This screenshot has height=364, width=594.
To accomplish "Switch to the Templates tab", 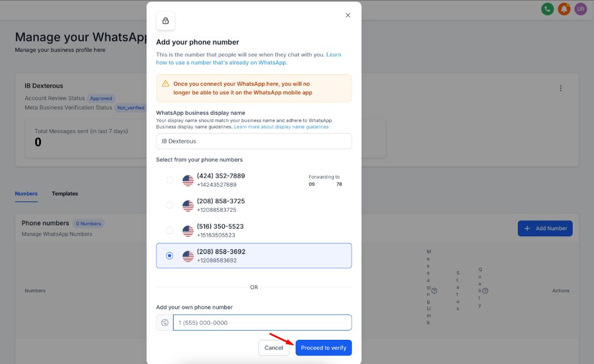I will [x=65, y=194].
